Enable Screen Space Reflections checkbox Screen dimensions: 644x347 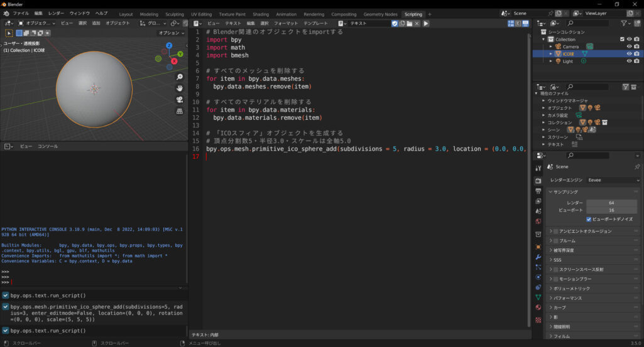pyautogui.click(x=555, y=269)
